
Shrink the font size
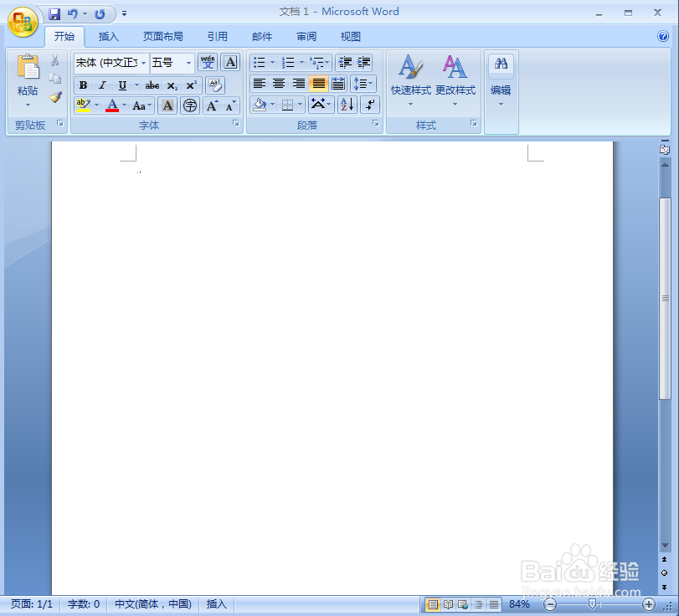231,105
